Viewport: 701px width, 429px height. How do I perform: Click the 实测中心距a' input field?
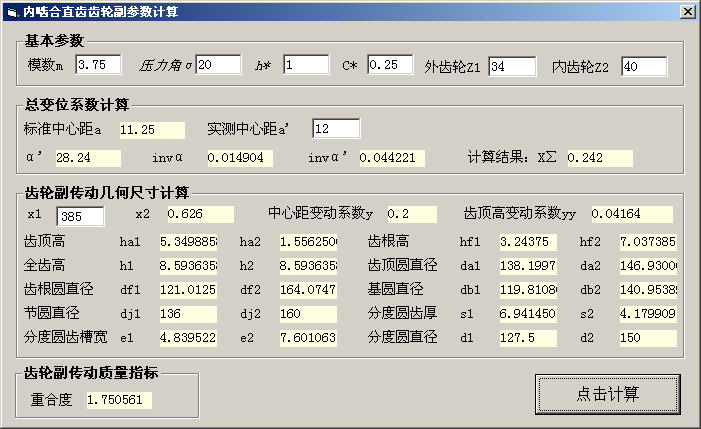(x=336, y=129)
